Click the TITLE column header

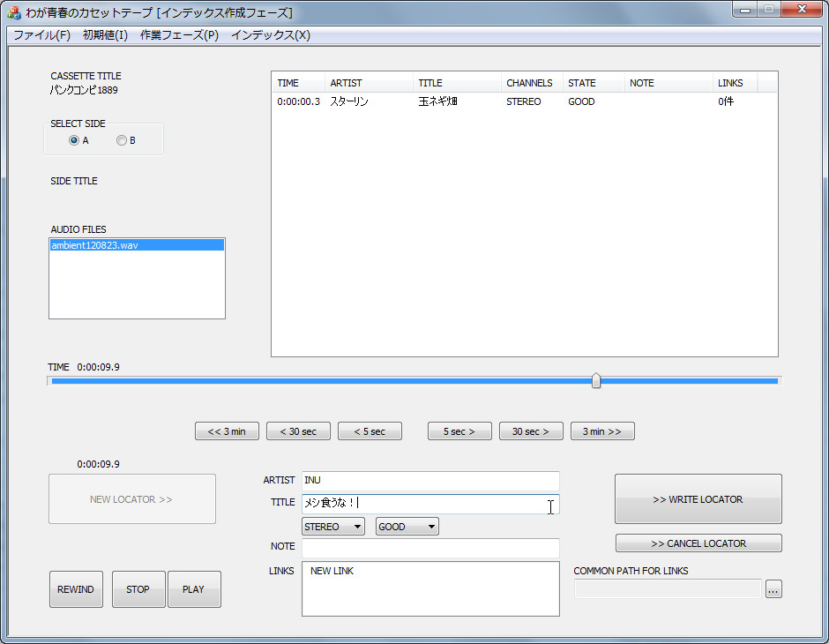(x=457, y=83)
